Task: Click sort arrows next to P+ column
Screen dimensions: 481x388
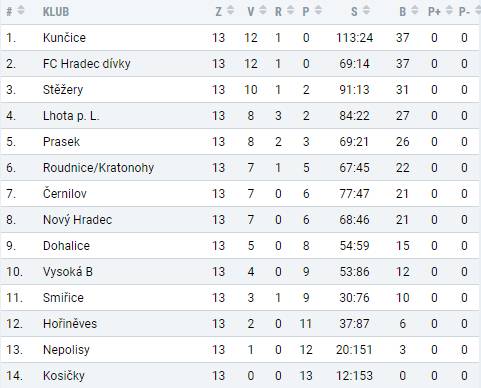Action: [x=449, y=11]
